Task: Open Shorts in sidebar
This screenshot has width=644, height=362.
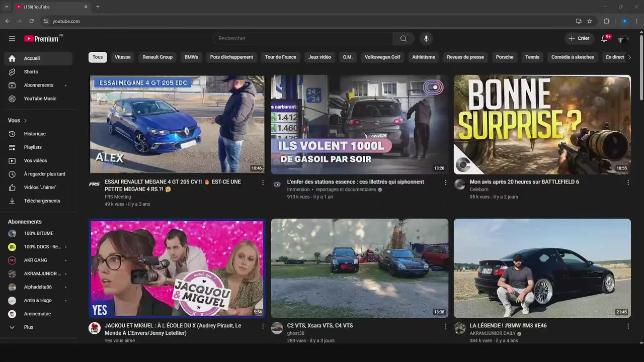Action: coord(38,72)
